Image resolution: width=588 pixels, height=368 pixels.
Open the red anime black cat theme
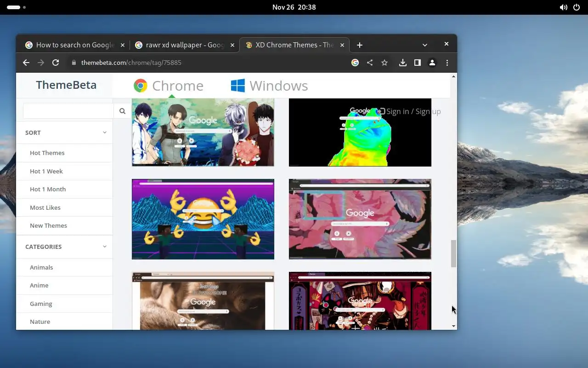tap(360, 301)
